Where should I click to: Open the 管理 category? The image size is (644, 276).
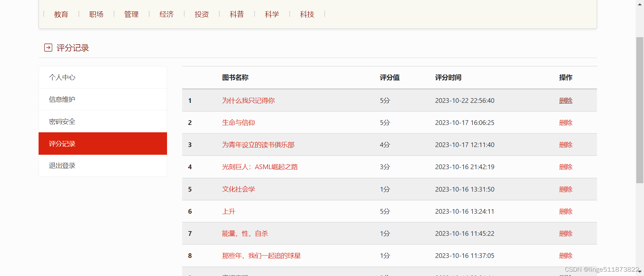point(131,14)
